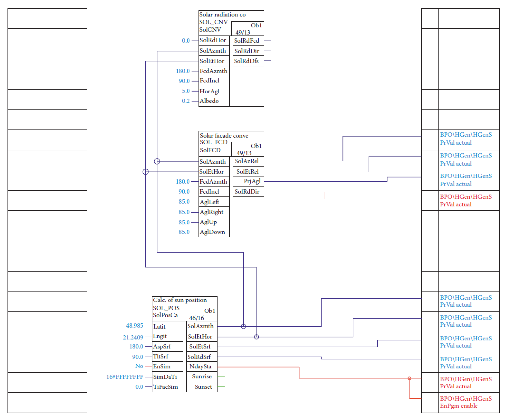
Task: Click junction circle on SolPosCa SolAzmth output wire
Action: click(x=243, y=326)
